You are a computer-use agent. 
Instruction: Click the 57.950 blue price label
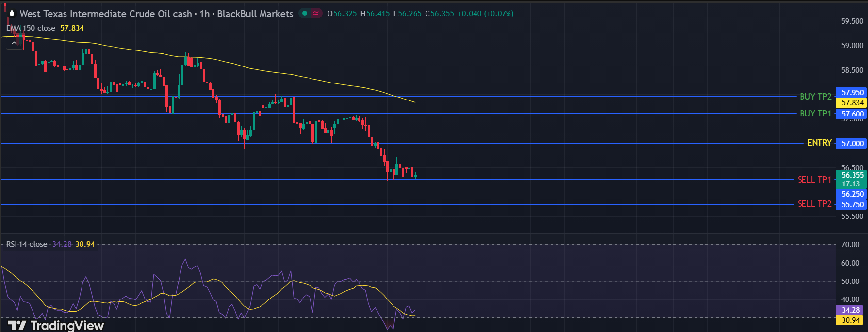(x=852, y=92)
